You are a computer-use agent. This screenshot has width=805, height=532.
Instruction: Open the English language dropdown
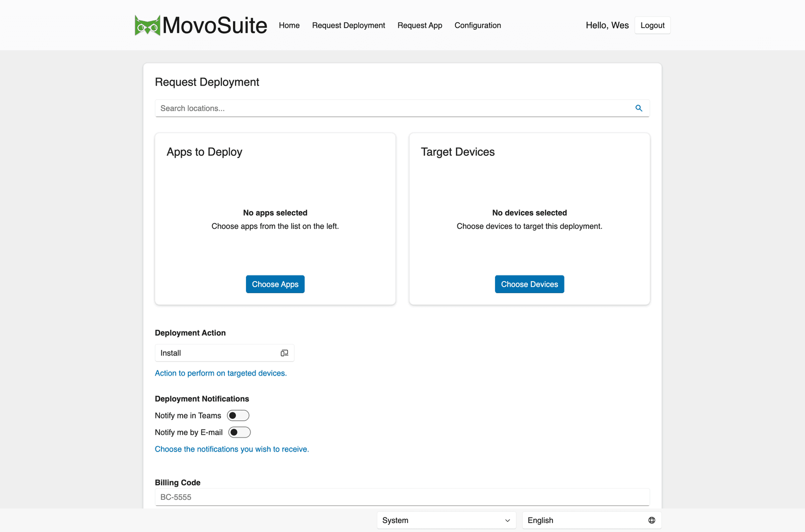[x=592, y=520]
